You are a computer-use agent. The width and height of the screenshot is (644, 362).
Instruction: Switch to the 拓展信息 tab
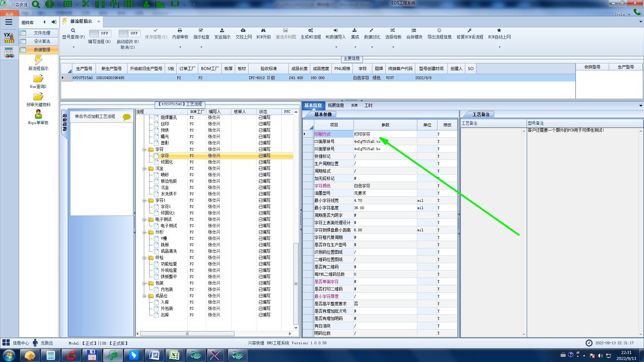(336, 105)
